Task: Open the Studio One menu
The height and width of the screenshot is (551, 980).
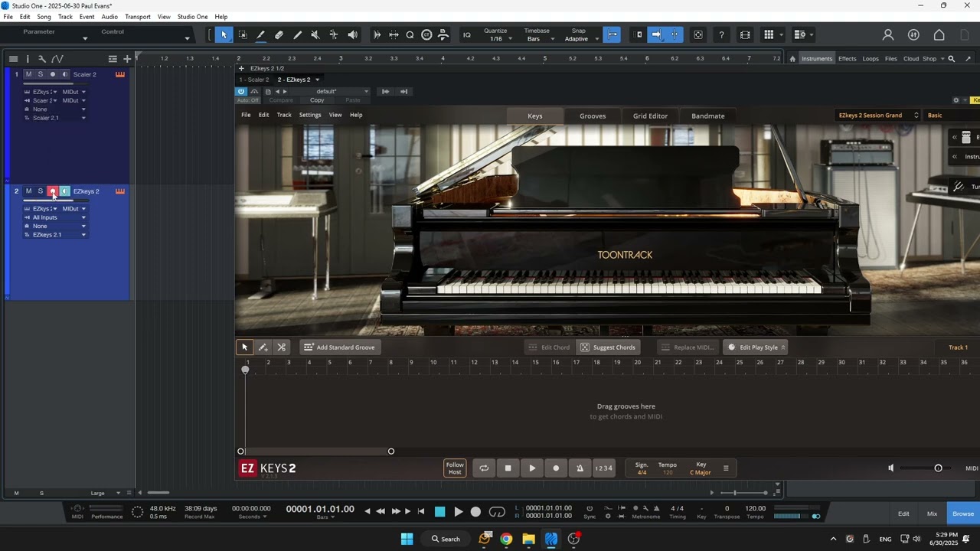Action: coord(192,17)
